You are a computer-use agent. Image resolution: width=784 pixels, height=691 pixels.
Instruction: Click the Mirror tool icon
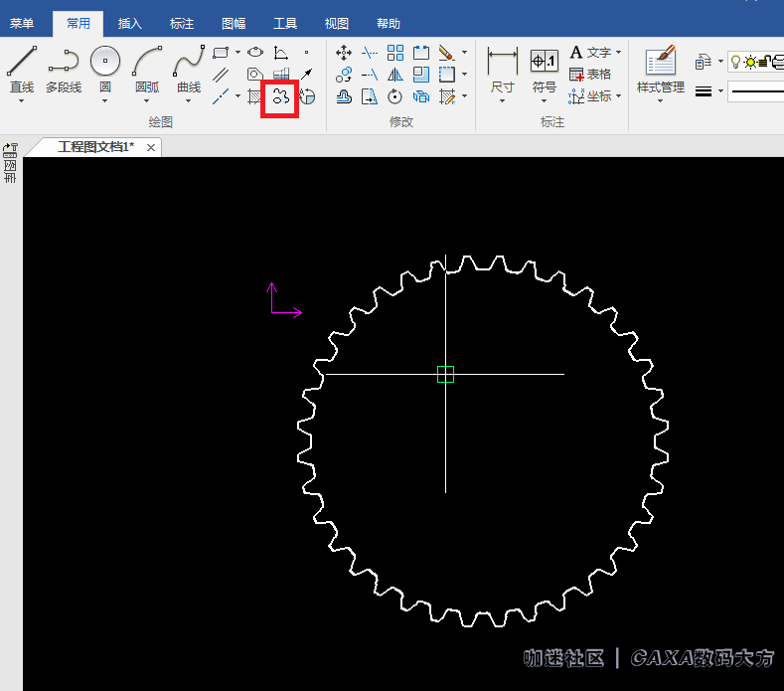(395, 75)
